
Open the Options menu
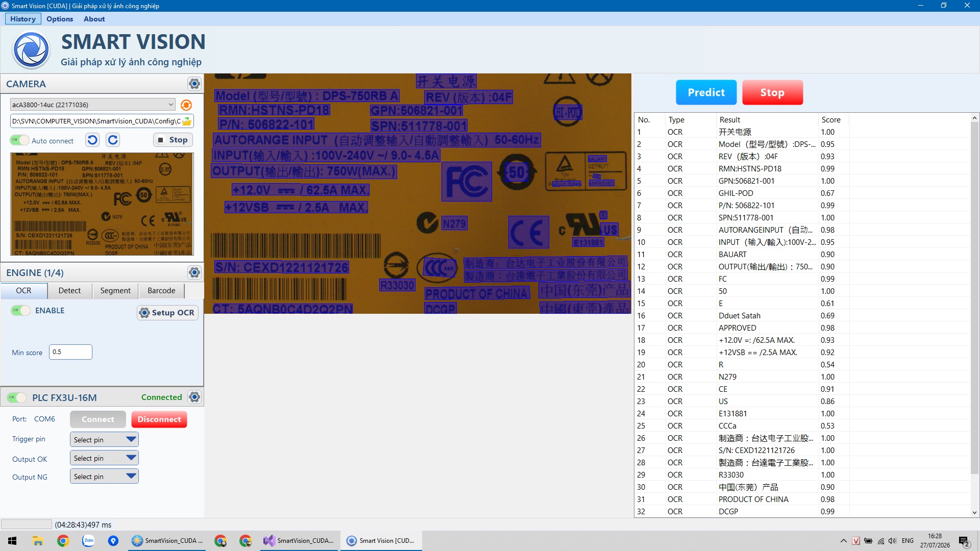point(60,19)
